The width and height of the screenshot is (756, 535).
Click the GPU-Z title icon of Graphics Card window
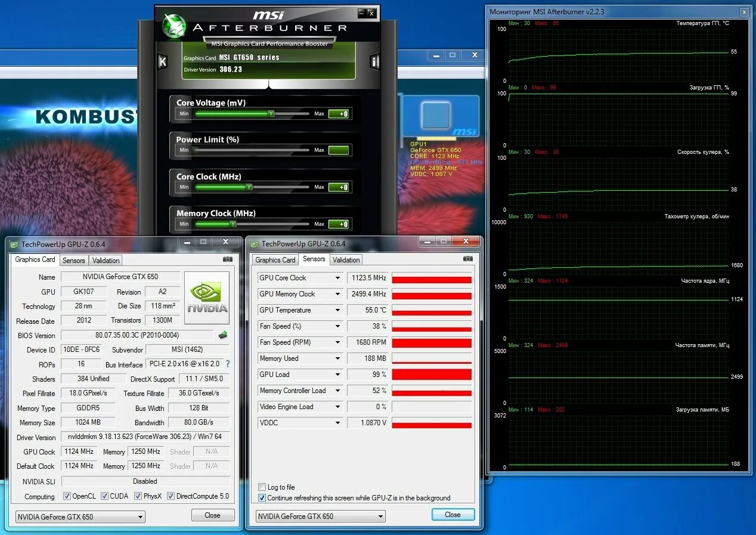tap(14, 244)
